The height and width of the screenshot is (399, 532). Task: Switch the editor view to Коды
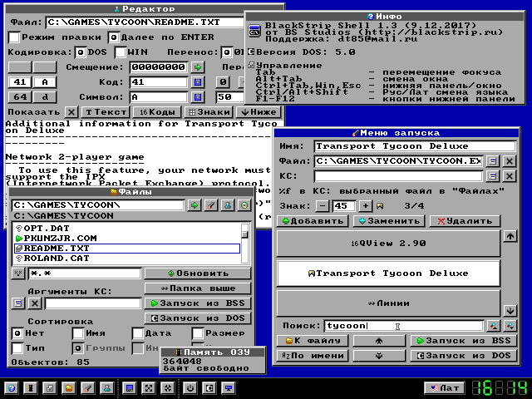[155, 112]
